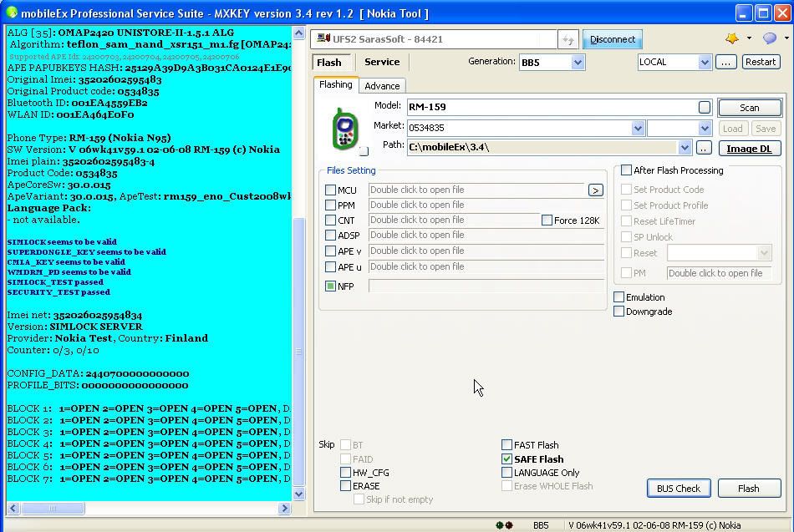Open the LOCAL dropdown
Screen dimensions: 794x532
(705, 63)
